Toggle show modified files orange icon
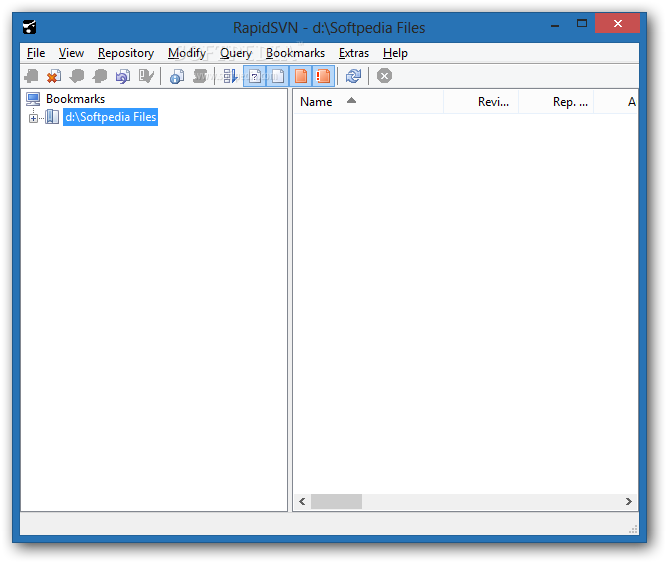Viewport: 667px width, 563px height. pyautogui.click(x=301, y=76)
